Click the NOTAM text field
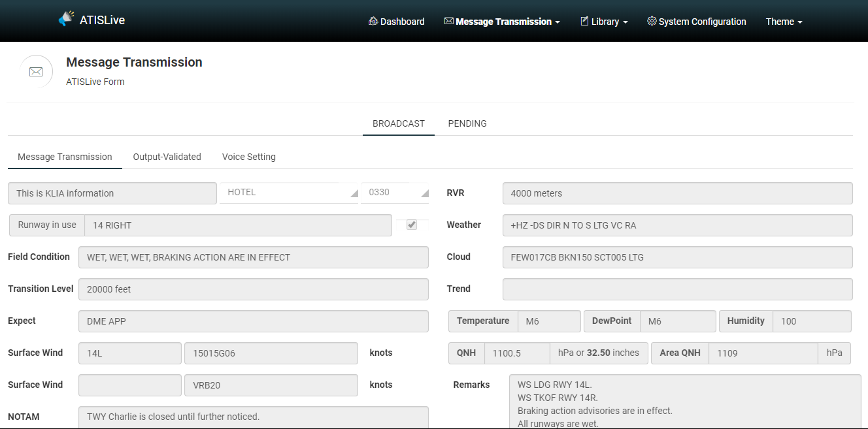Viewport: 868px width, 429px height. [253, 417]
